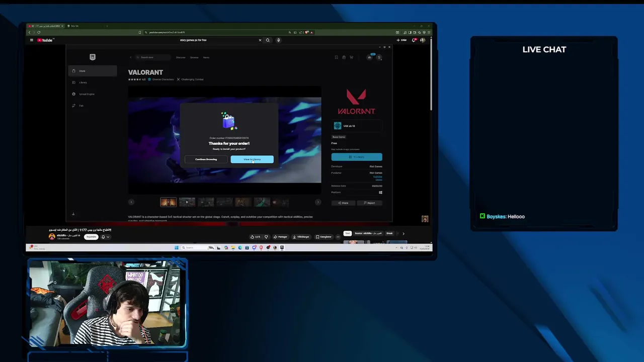Screen dimensions: 644x362
Task: Click Boyskes chat message in live chat
Action: coord(502,217)
